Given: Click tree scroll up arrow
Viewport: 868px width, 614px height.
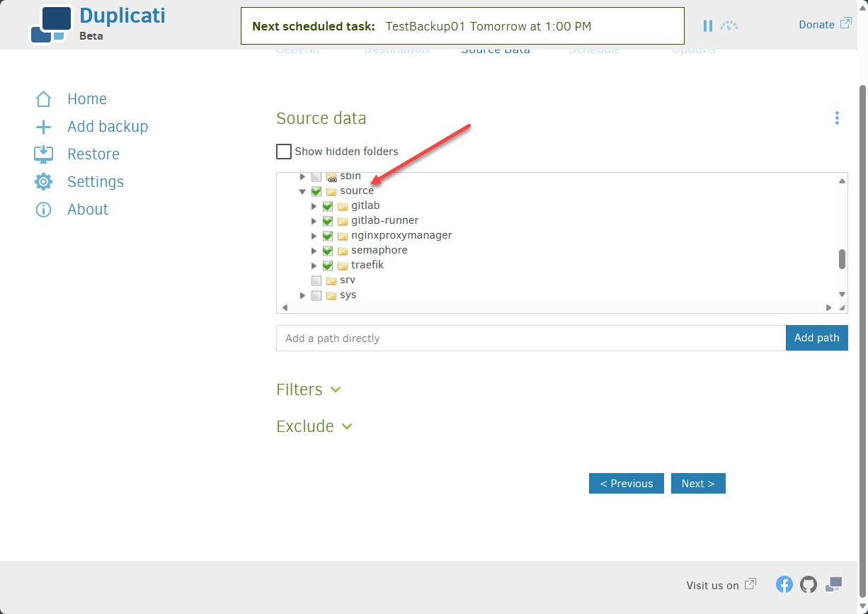Looking at the screenshot, I should point(842,181).
